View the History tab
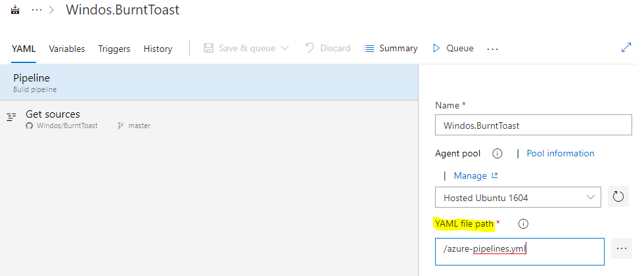 tap(158, 49)
